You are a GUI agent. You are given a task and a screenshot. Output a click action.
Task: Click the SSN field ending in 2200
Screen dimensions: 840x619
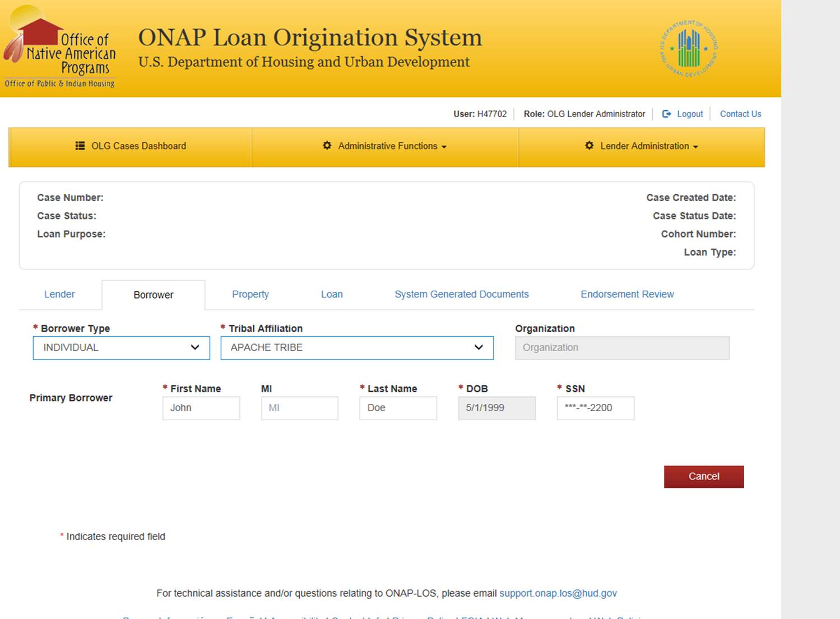596,408
